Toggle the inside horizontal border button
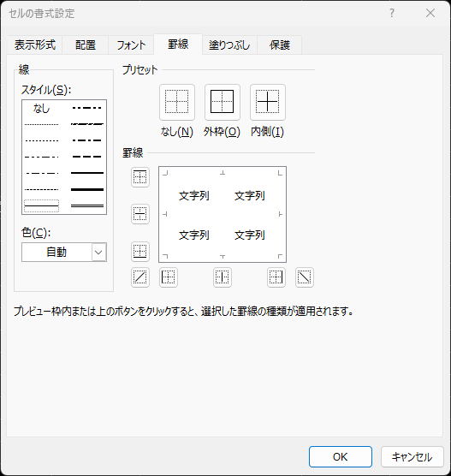451x476 pixels. (x=139, y=214)
